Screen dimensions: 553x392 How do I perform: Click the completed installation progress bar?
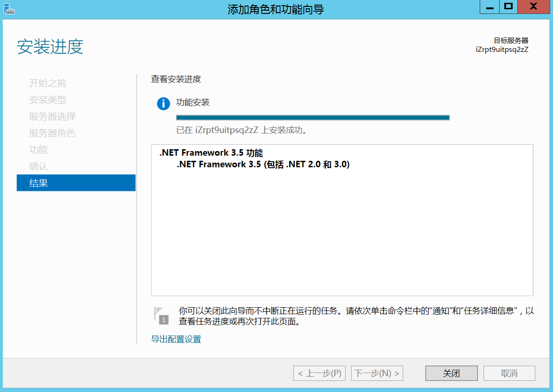313,118
